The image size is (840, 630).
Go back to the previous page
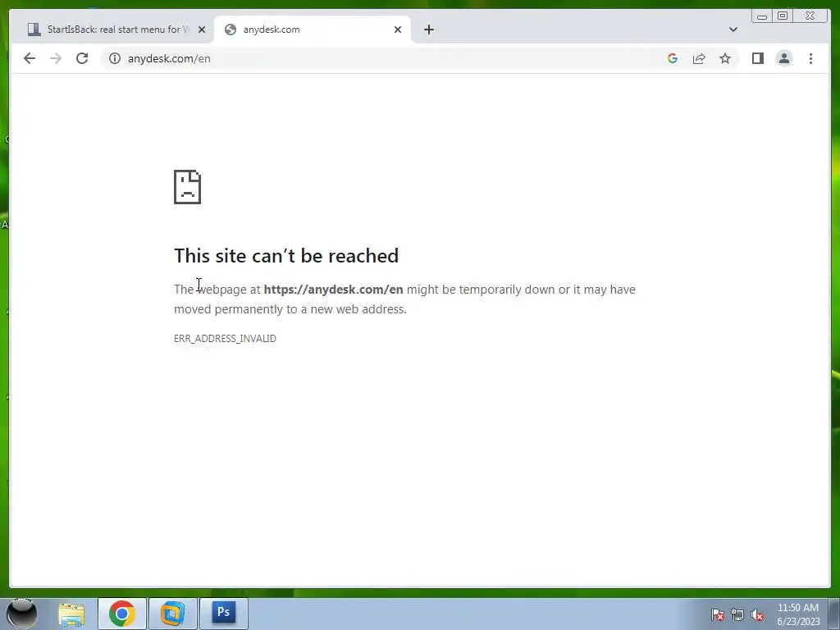click(x=30, y=58)
